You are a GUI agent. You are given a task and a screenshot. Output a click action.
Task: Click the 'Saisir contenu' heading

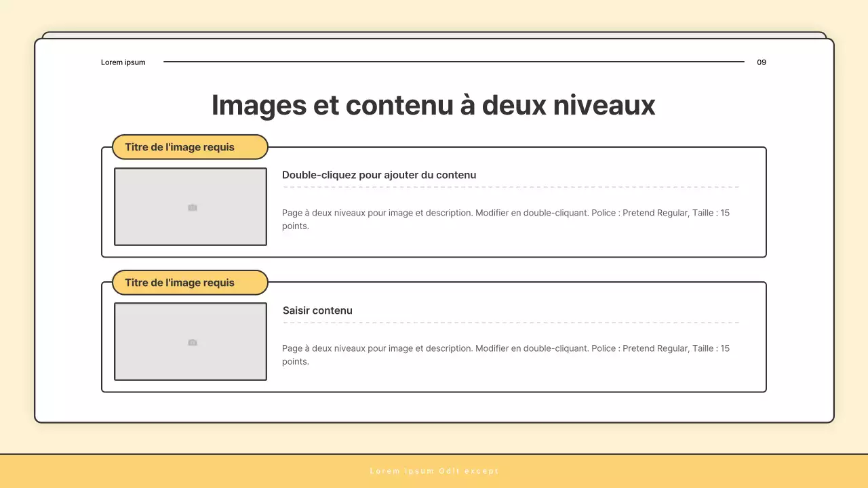coord(317,310)
